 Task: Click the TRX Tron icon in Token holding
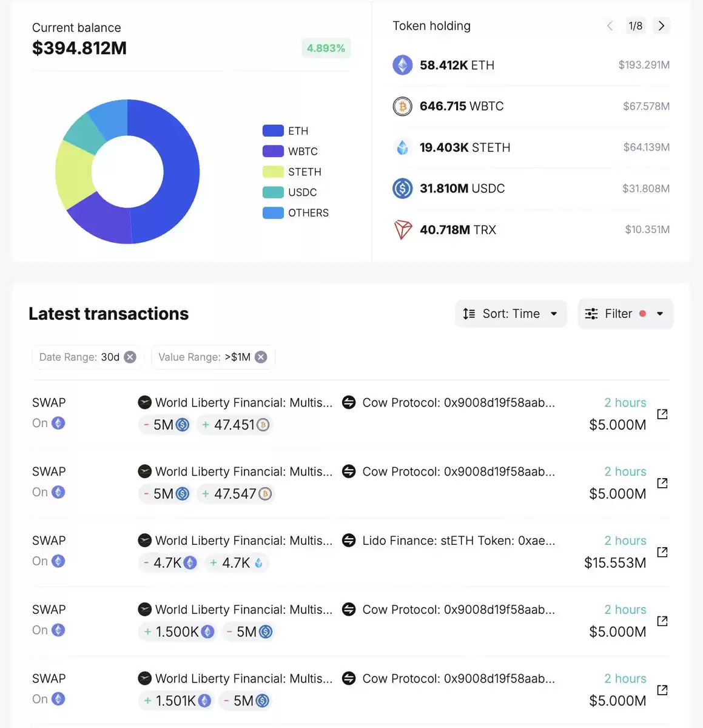(403, 230)
